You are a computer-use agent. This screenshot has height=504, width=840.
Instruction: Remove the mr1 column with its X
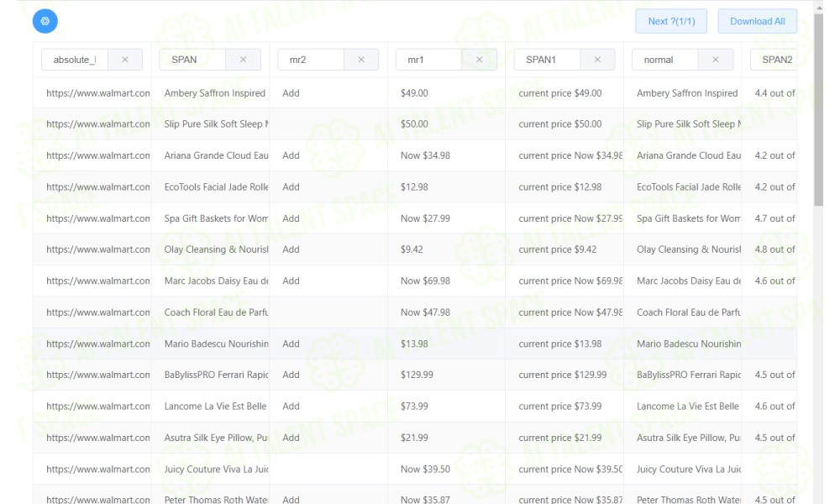480,60
